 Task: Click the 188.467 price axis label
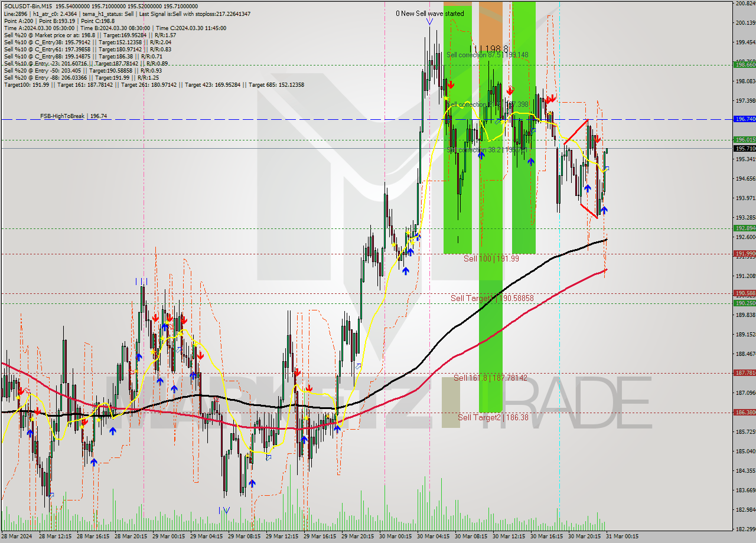tap(746, 354)
